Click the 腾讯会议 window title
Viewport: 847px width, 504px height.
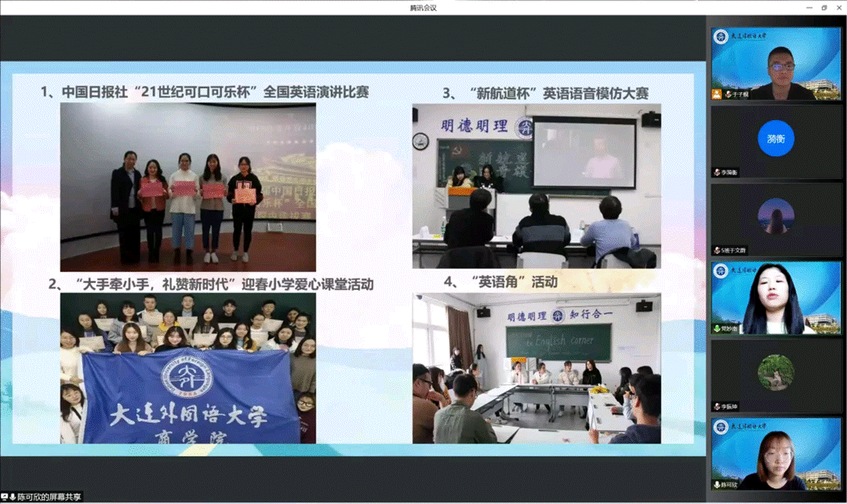(423, 8)
